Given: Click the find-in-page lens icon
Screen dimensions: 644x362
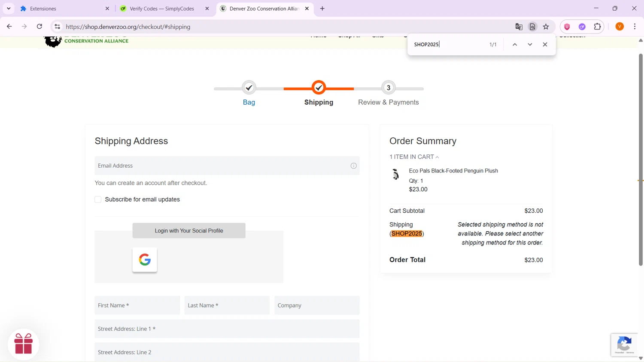Looking at the screenshot, I should [x=532, y=27].
